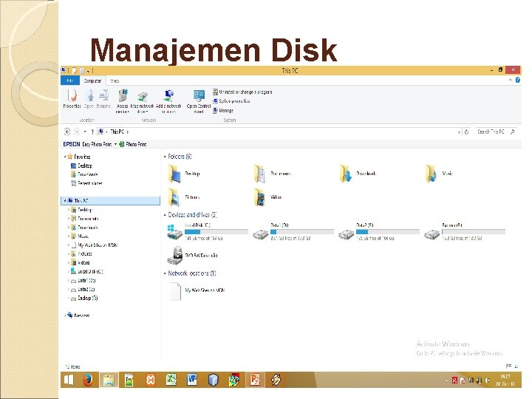Collapse the Network locations (1) group
Image resolution: width=532 pixels, height=399 pixels.
click(x=165, y=273)
